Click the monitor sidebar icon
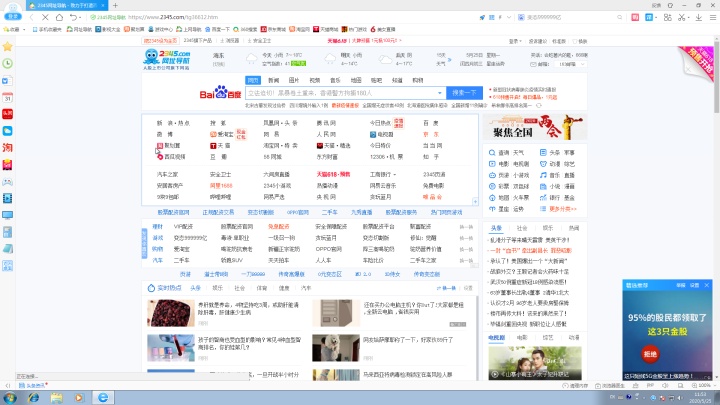The image size is (720, 405). 7,215
